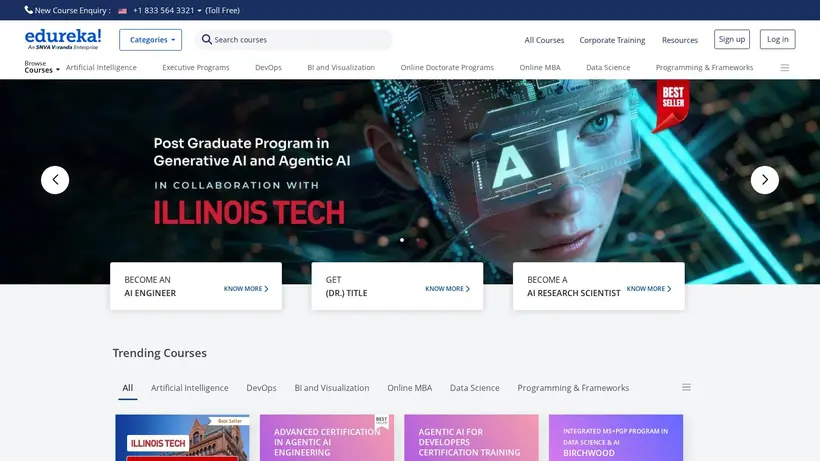
Task: Open Corporate Training link
Action: 612,40
